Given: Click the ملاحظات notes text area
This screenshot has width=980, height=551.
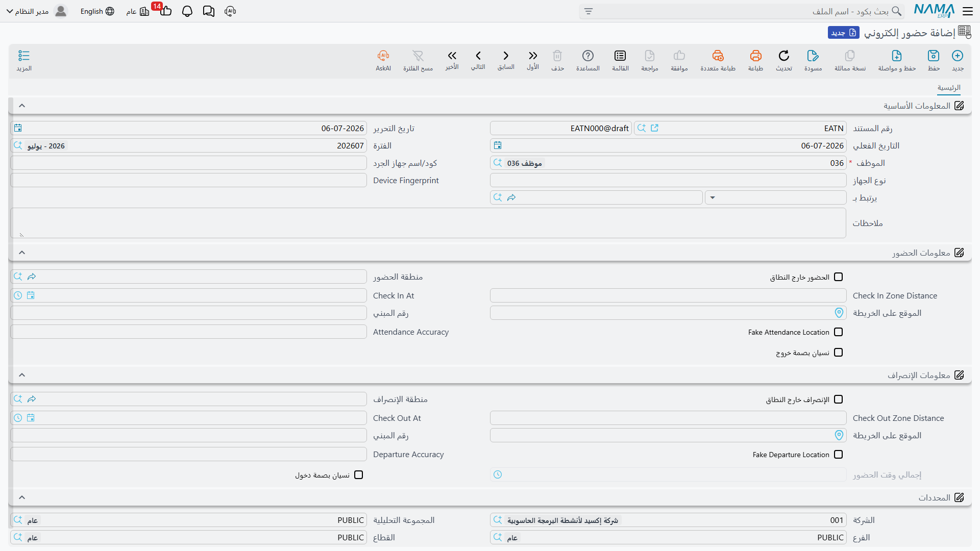Looking at the screenshot, I should point(428,223).
